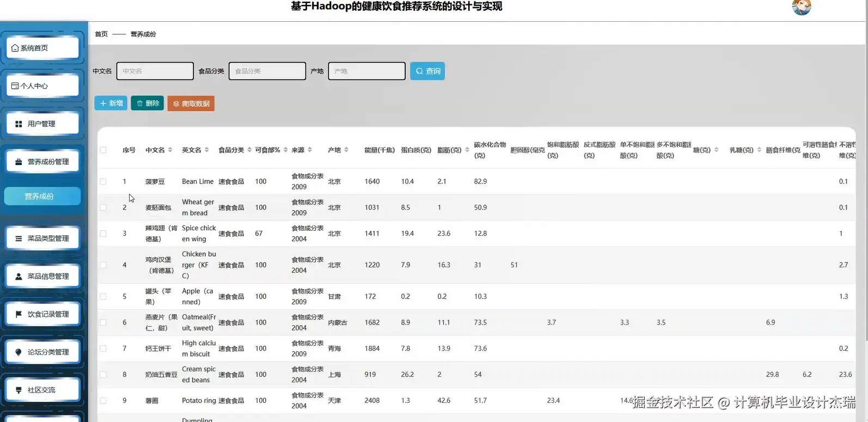Click the list icon beside 菜品类型管理
Viewport: 868px width, 422px height.
pos(19,238)
